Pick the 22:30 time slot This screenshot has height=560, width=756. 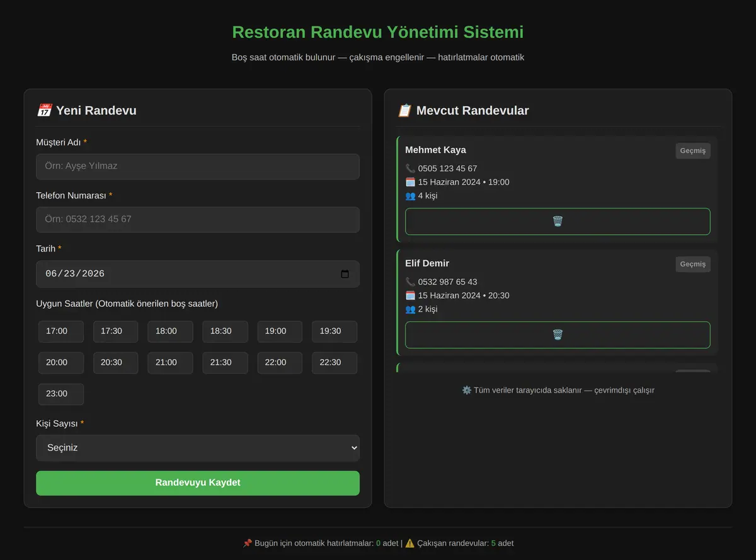click(x=335, y=363)
